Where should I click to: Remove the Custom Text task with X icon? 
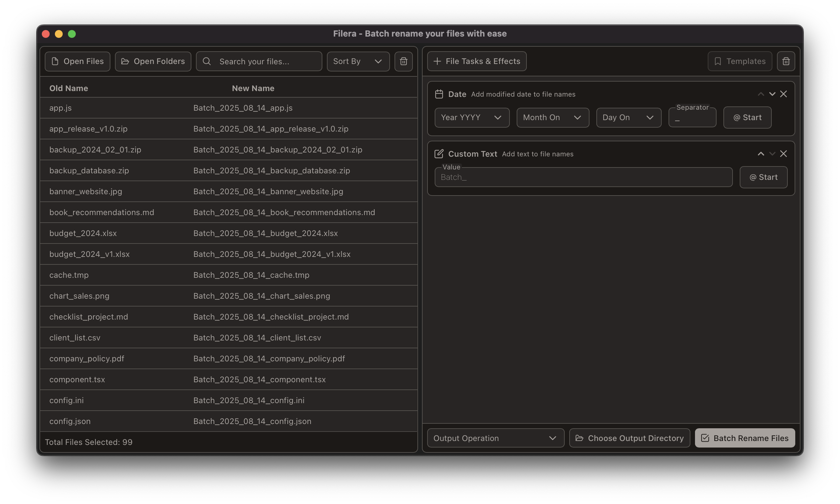point(783,154)
